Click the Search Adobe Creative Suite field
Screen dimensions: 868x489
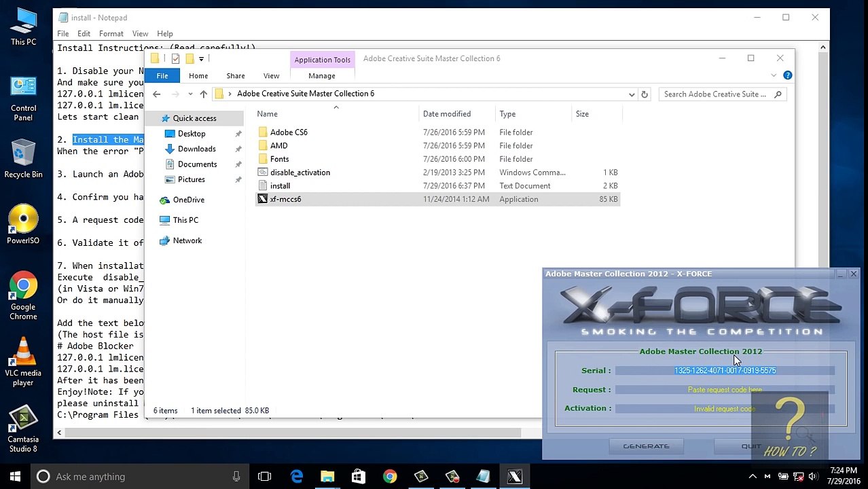pyautogui.click(x=715, y=94)
